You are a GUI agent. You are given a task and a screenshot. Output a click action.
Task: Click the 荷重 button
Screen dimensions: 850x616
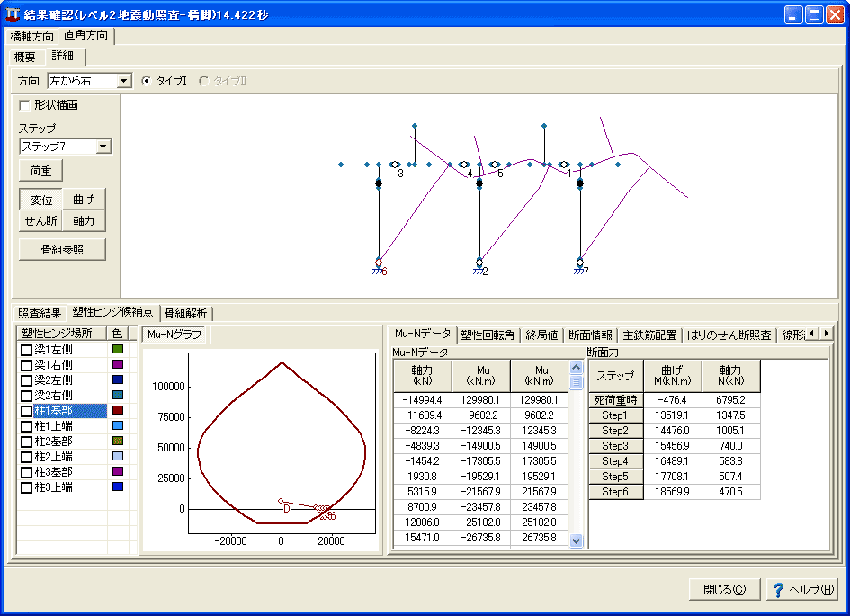coord(40,171)
